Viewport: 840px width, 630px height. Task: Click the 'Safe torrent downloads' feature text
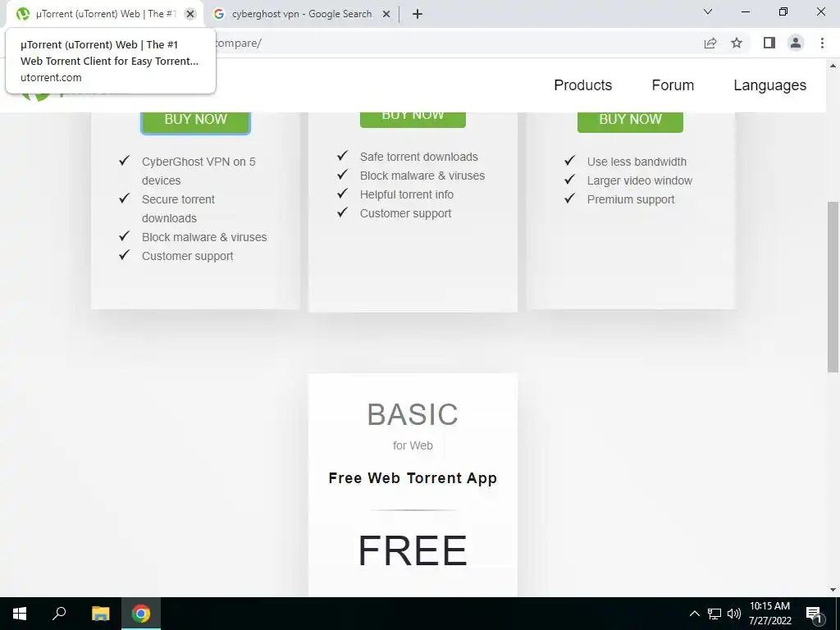click(x=419, y=157)
